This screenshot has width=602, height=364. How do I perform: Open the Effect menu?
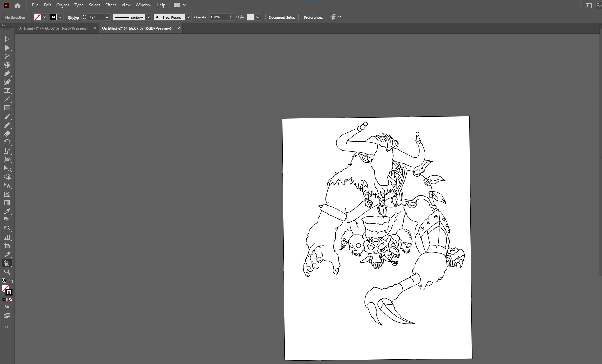111,5
